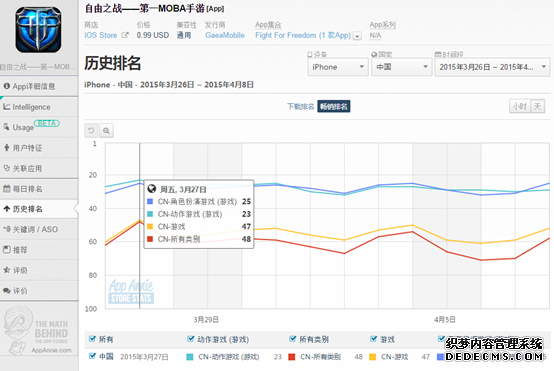
Task: Open the Fight For Freedom app collection link
Action: tap(303, 35)
